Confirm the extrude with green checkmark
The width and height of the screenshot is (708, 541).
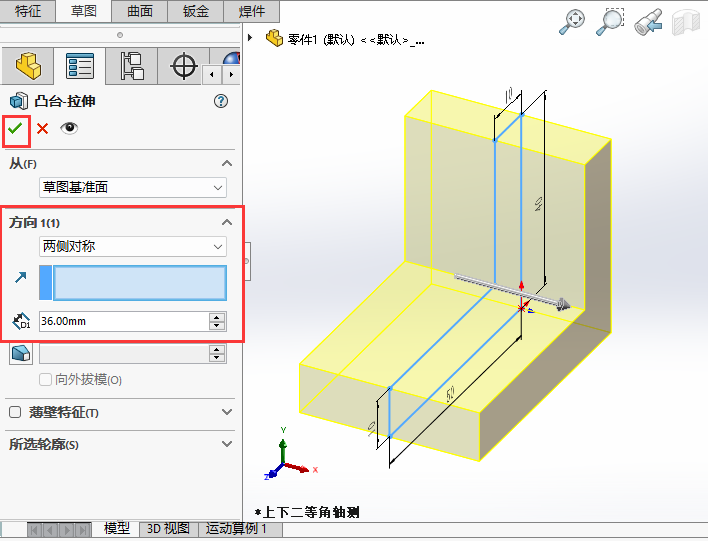[x=15, y=129]
